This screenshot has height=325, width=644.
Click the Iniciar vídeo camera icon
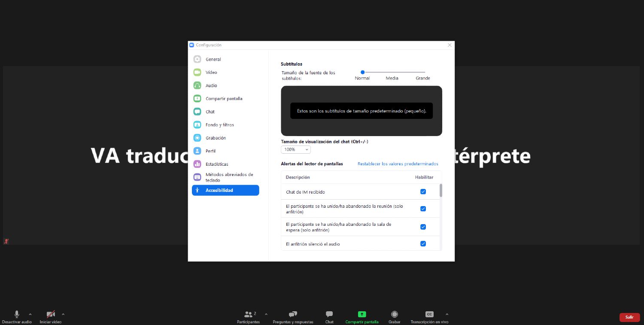coord(51,314)
